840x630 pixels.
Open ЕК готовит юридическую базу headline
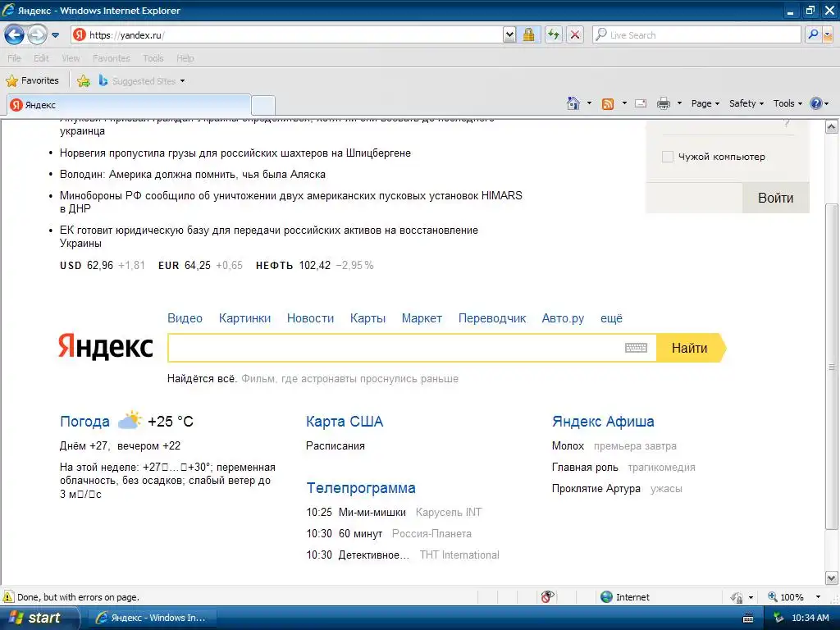[x=269, y=237]
